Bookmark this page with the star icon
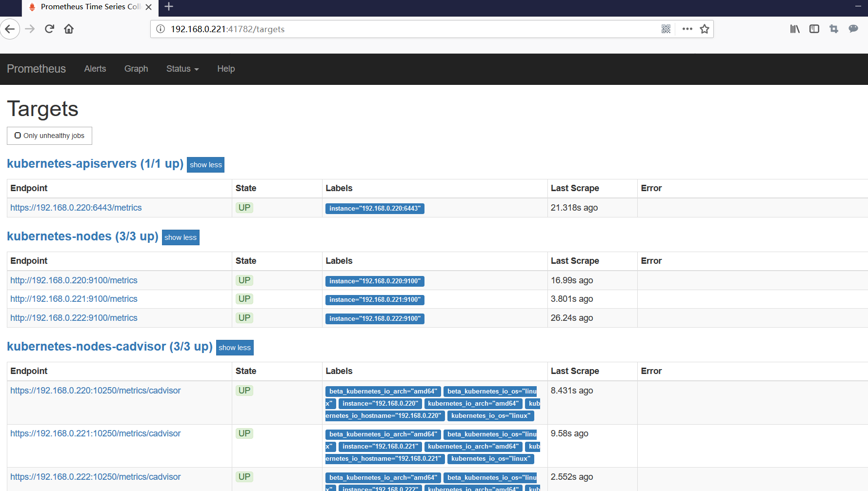Image resolution: width=868 pixels, height=491 pixels. (x=705, y=29)
